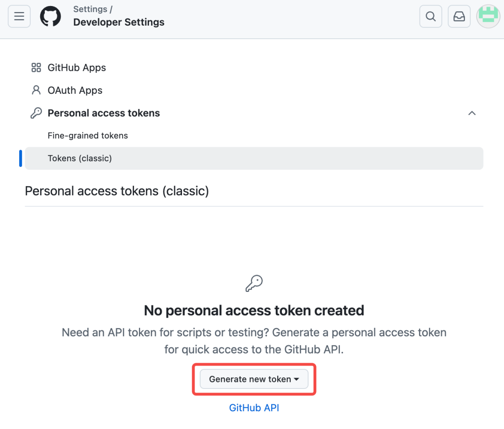This screenshot has height=429, width=504.
Task: Open the GitHub API link
Action: click(254, 408)
